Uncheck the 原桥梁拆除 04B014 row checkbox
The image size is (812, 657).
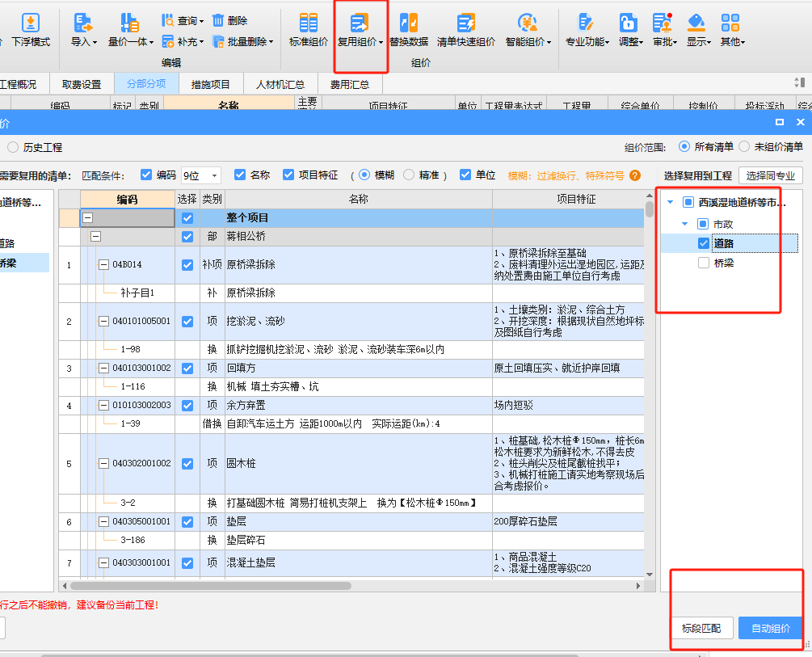[187, 265]
